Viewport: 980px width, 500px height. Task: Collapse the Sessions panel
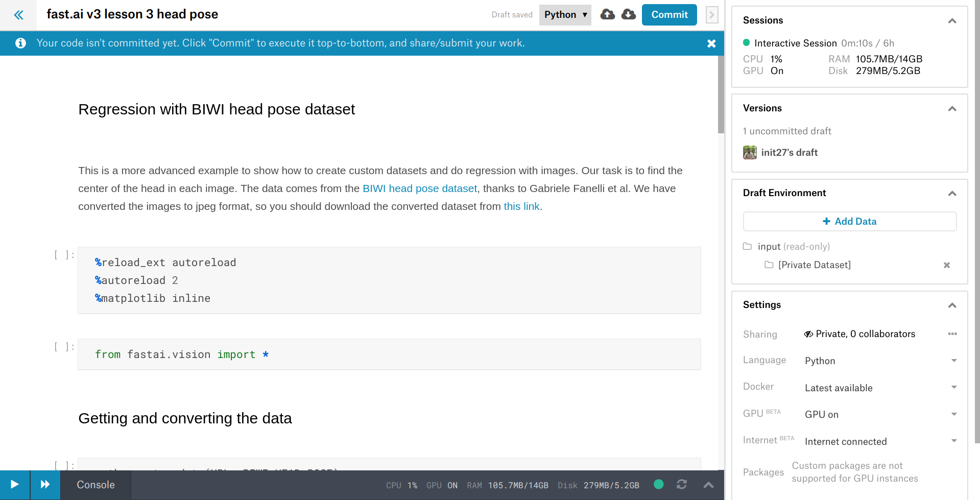(952, 21)
